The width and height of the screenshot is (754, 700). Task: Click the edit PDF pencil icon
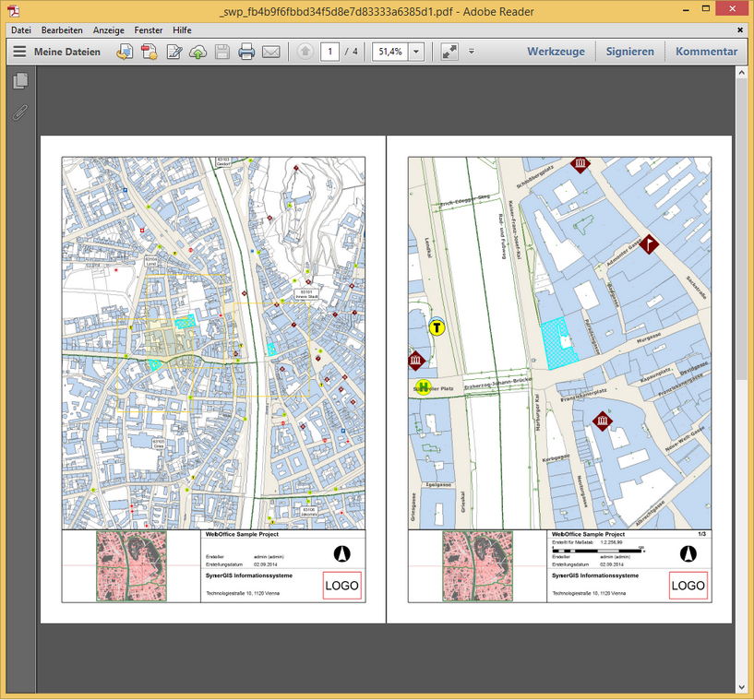tap(174, 52)
